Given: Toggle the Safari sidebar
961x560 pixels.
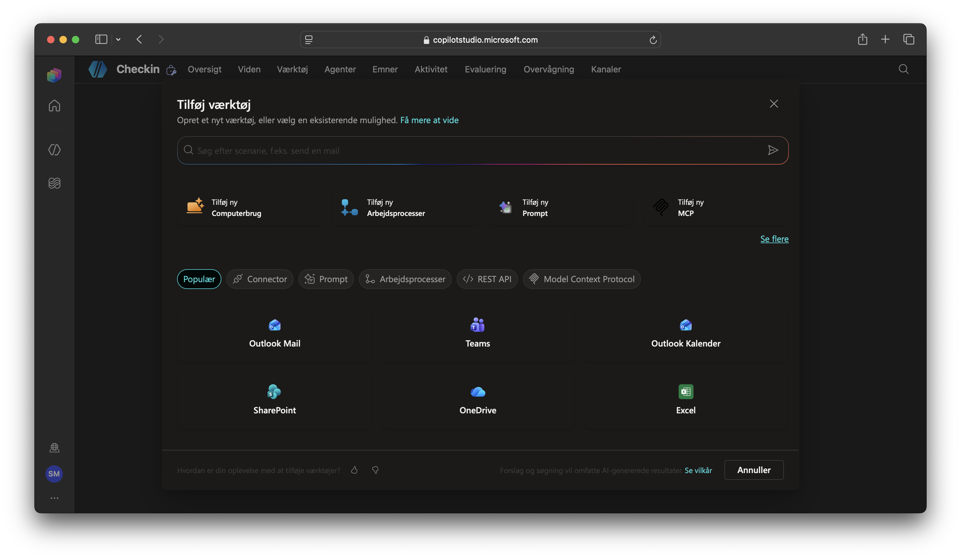Looking at the screenshot, I should point(101,39).
